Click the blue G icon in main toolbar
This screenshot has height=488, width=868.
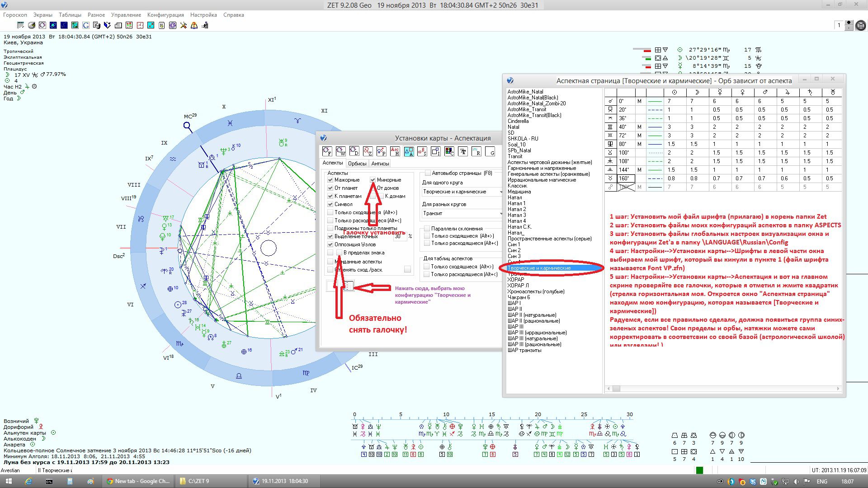coord(86,25)
